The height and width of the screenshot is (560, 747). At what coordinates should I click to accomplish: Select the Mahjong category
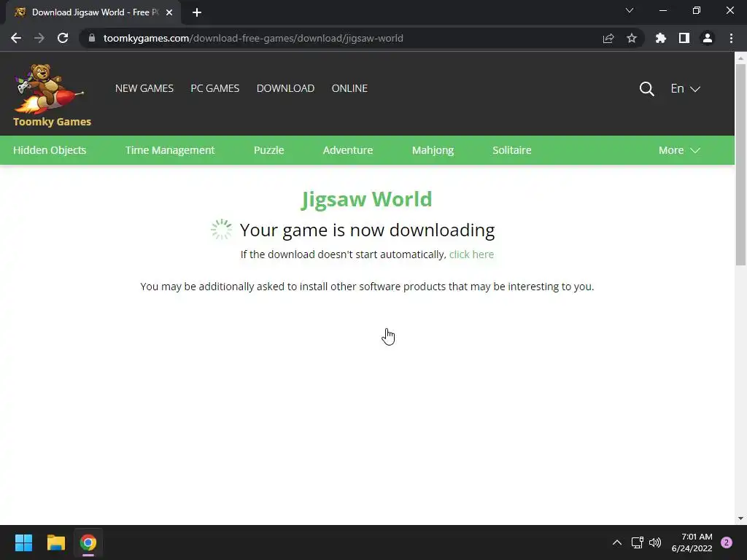click(x=433, y=150)
